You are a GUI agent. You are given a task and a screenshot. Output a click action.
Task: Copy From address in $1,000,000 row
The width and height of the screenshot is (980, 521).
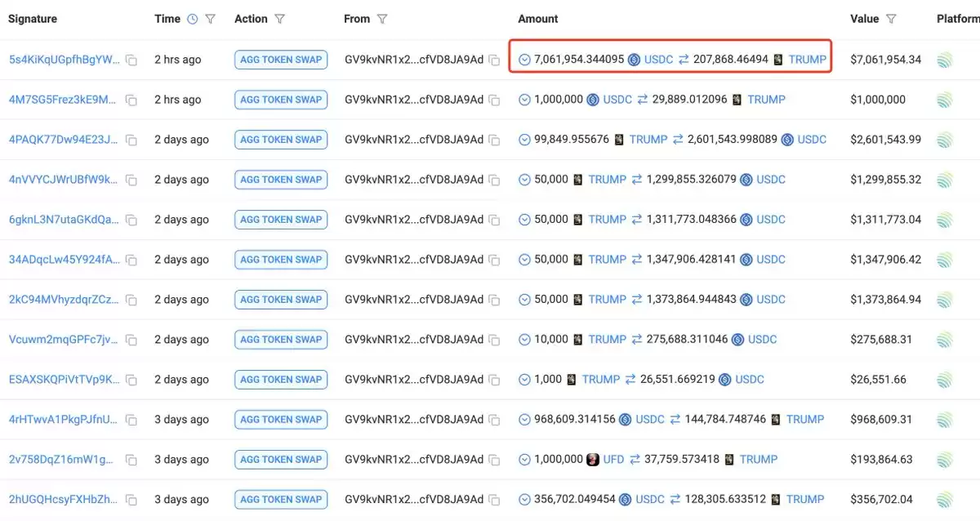494,100
